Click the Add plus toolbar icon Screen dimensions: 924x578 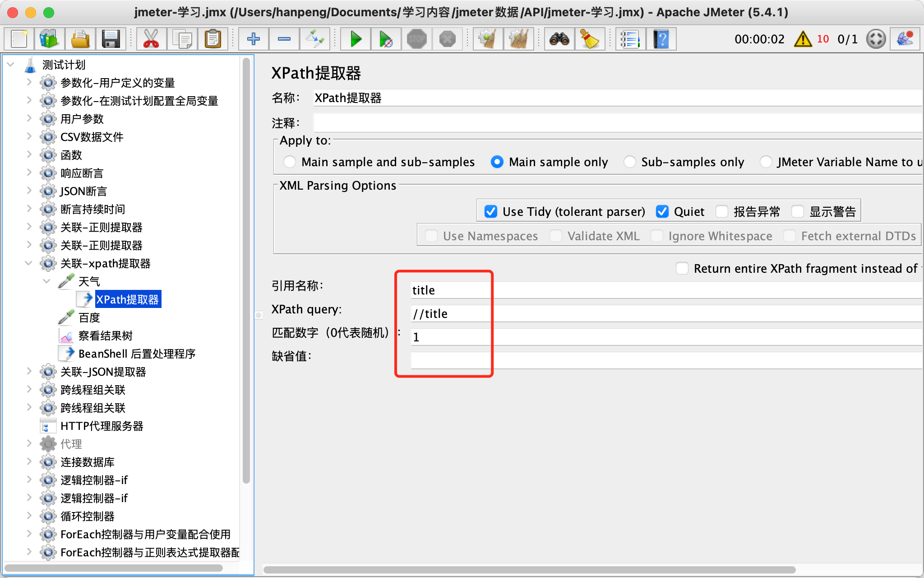254,39
